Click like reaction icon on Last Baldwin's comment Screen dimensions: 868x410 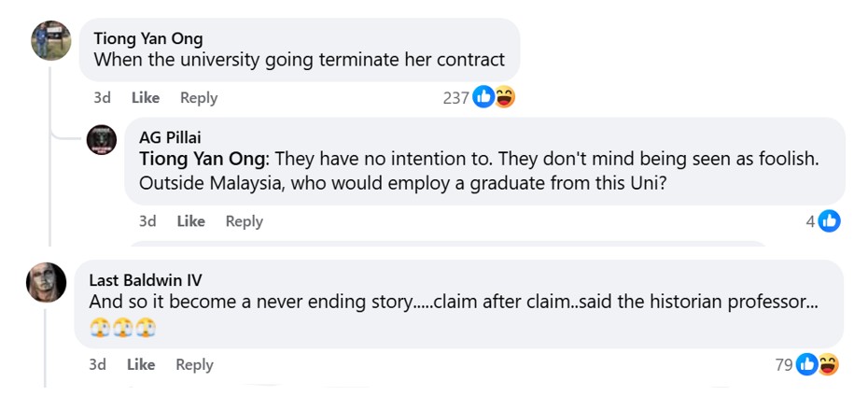[807, 364]
